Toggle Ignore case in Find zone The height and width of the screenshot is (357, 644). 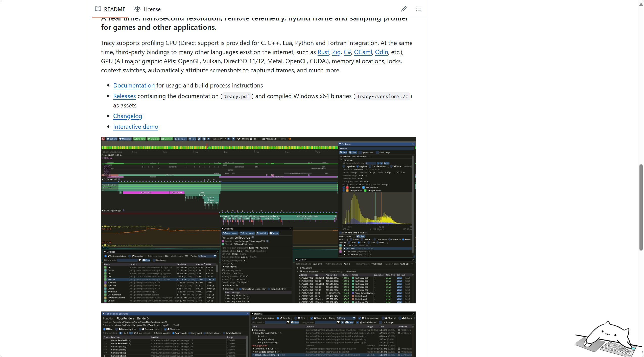pos(360,152)
